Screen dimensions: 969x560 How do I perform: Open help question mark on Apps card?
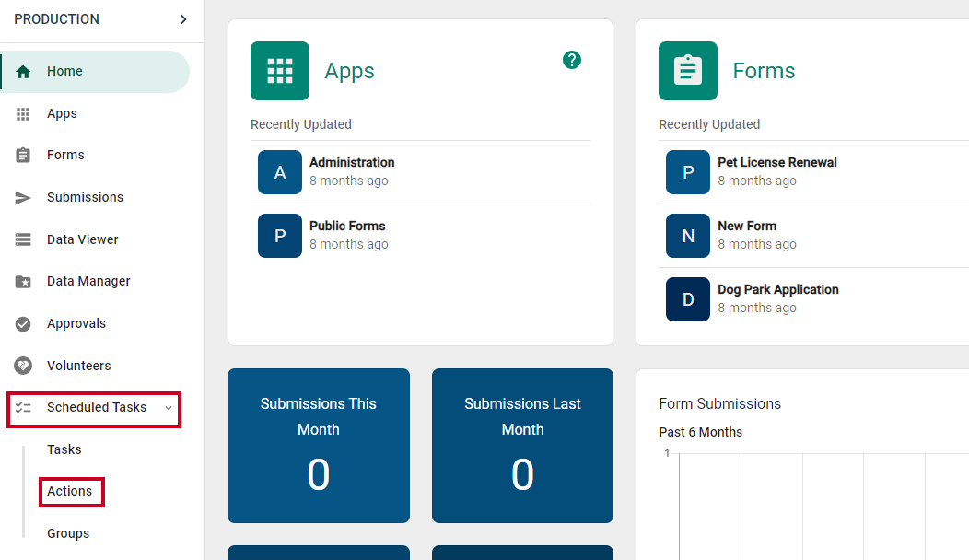pyautogui.click(x=572, y=60)
